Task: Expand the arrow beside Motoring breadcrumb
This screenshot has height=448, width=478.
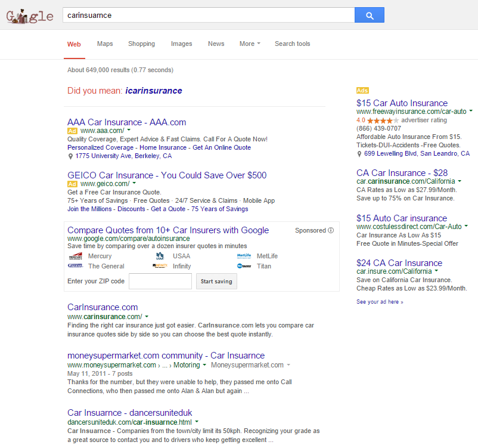Action: coord(204,364)
